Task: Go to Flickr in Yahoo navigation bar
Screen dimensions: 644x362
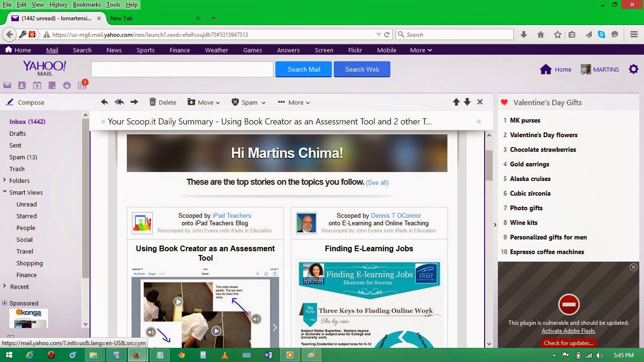Action: click(x=355, y=50)
